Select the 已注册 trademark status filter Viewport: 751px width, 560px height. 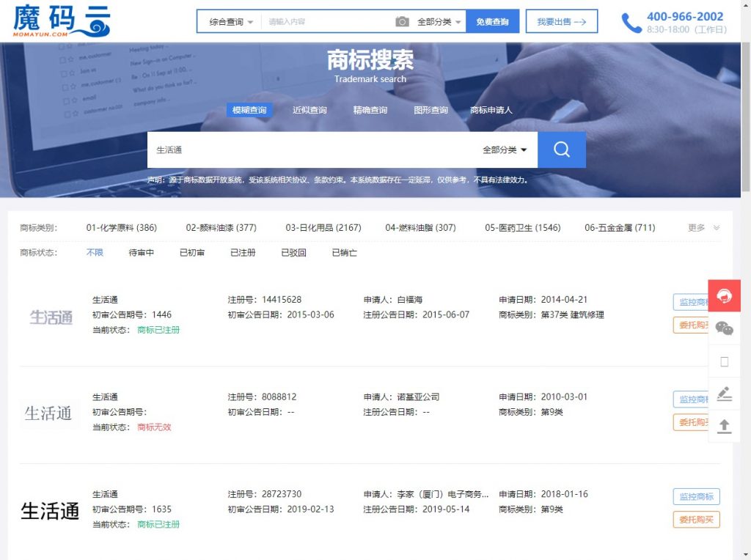pos(242,252)
